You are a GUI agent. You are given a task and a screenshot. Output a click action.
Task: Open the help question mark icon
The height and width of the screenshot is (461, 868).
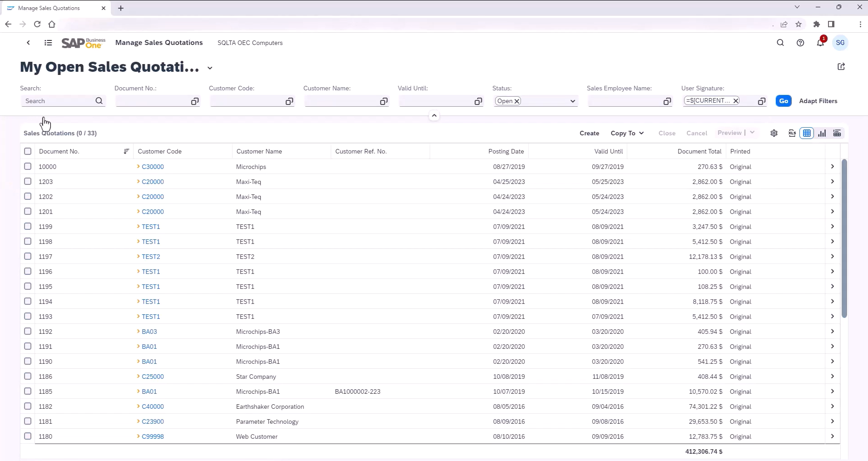[x=800, y=43]
